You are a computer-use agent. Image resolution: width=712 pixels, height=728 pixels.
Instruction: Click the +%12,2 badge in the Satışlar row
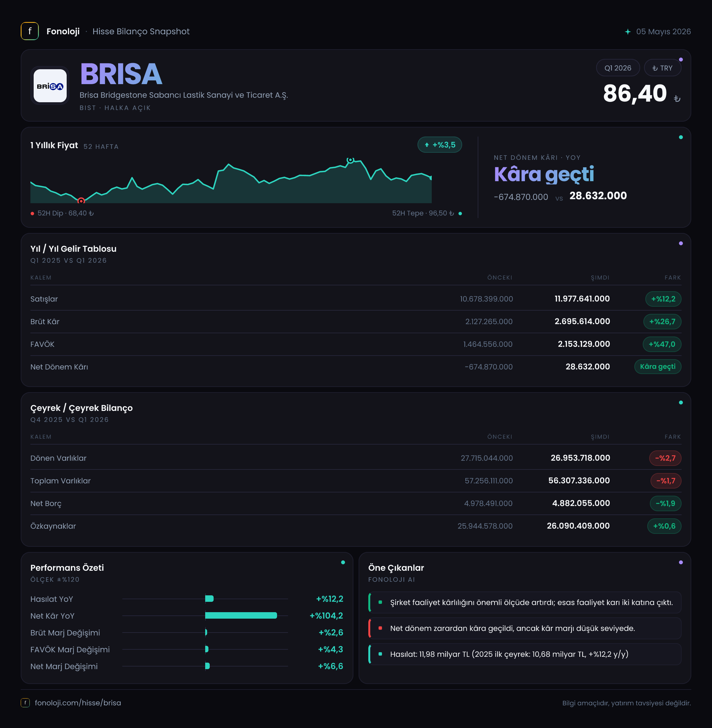[663, 299]
